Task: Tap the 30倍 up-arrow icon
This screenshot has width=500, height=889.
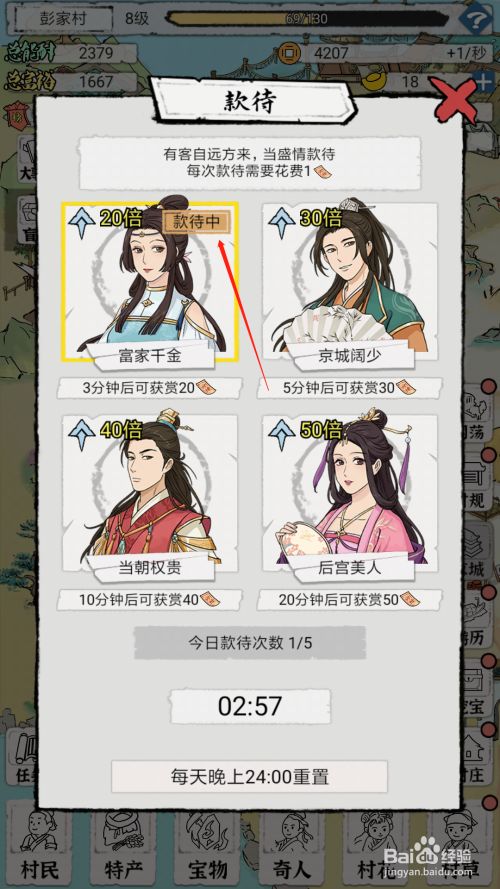Action: [282, 223]
